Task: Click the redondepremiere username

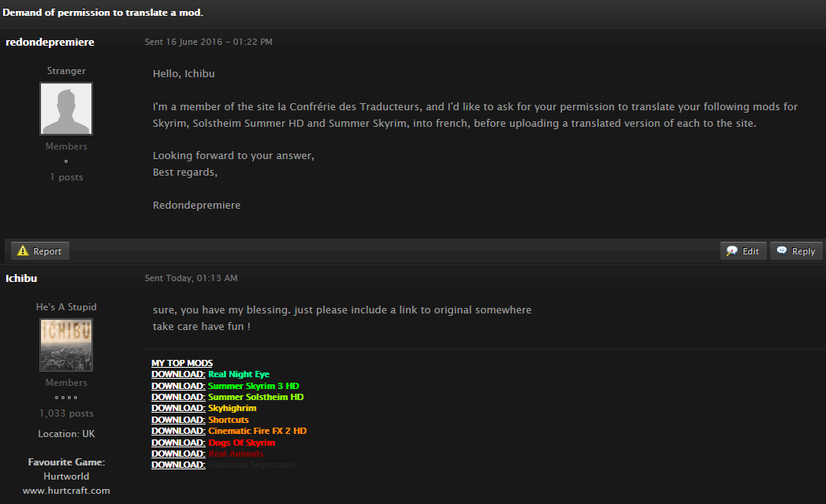Action: tap(50, 42)
